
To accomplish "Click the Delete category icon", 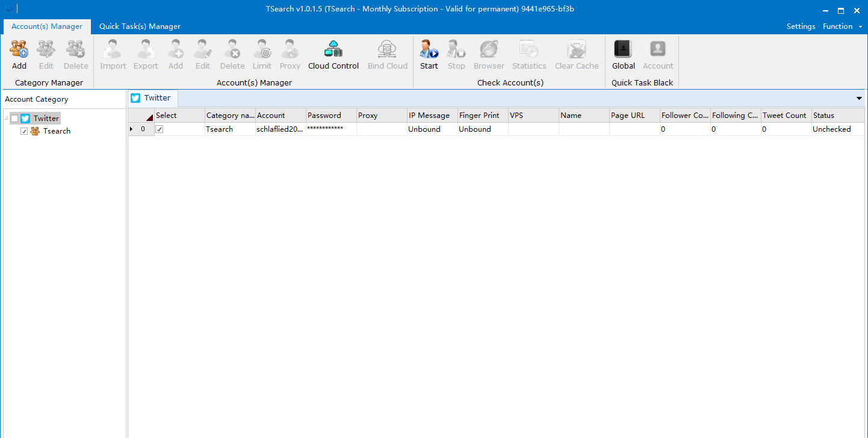I will coord(76,49).
